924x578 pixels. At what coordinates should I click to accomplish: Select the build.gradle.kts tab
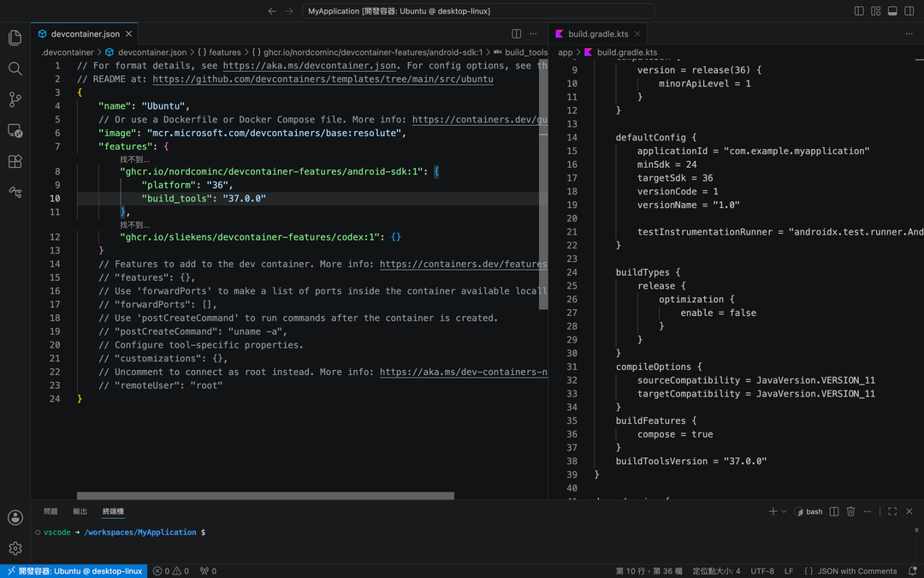tap(597, 33)
